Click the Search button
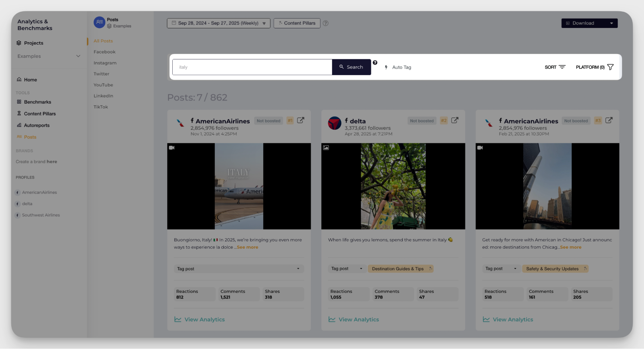 click(351, 67)
